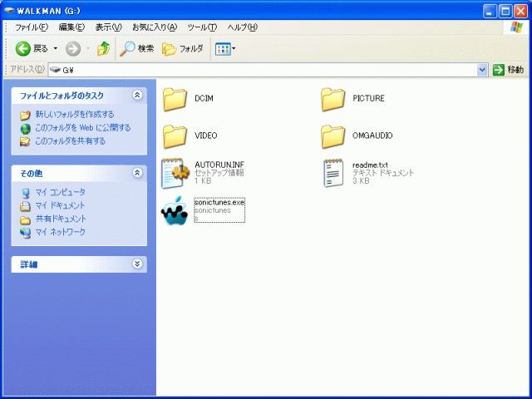Select the DCIM folder icon

click(175, 99)
